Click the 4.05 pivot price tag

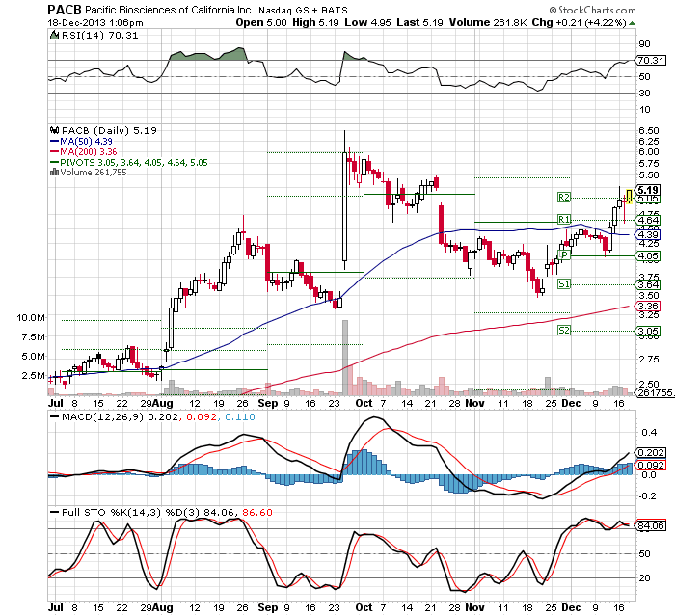coord(647,256)
